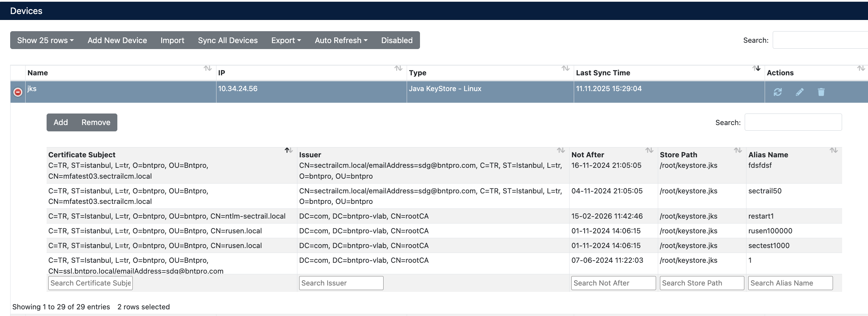Sort devices by IP column arrows
The height and width of the screenshot is (316, 868).
point(398,68)
